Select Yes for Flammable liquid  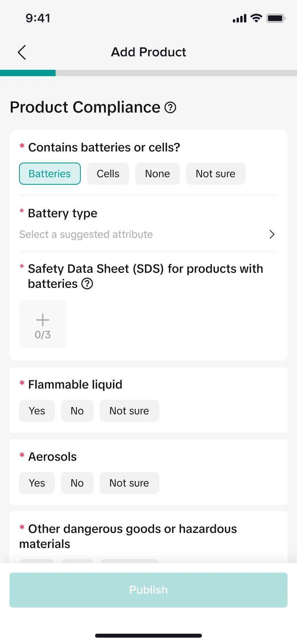tap(37, 411)
